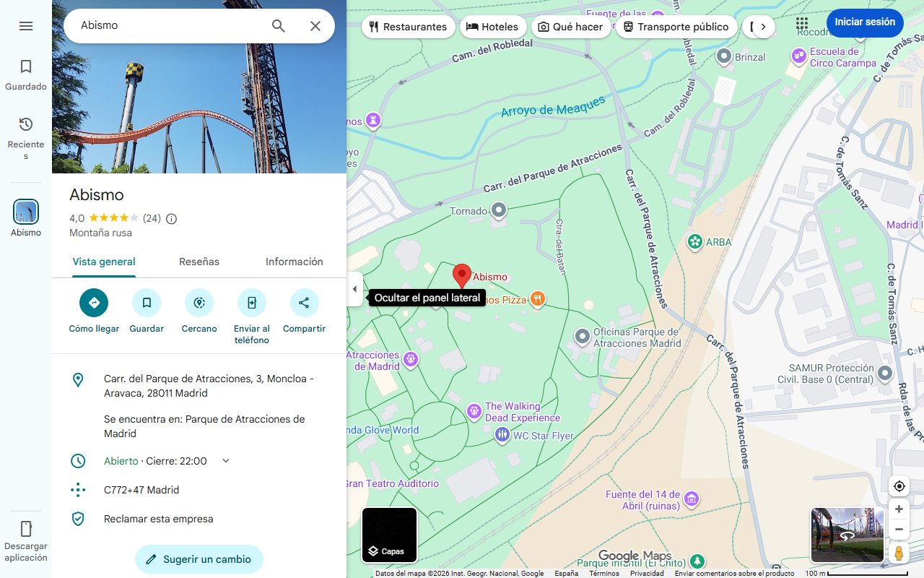Switch to the Información tab
924x578 pixels.
coord(294,262)
